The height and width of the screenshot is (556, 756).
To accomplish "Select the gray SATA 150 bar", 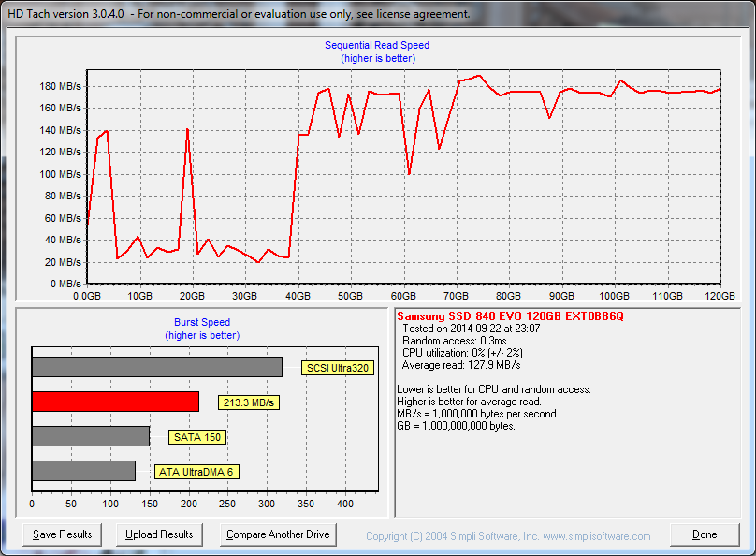I will [x=91, y=436].
